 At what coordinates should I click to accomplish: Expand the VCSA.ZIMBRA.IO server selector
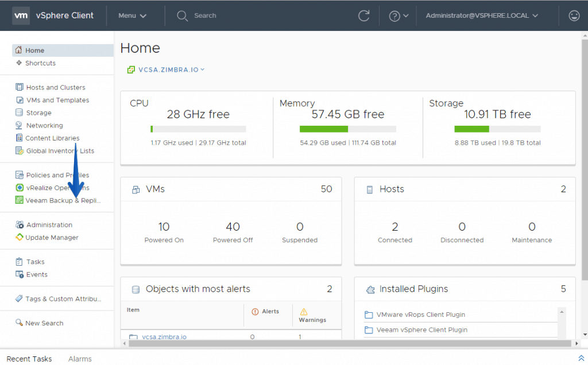[171, 69]
